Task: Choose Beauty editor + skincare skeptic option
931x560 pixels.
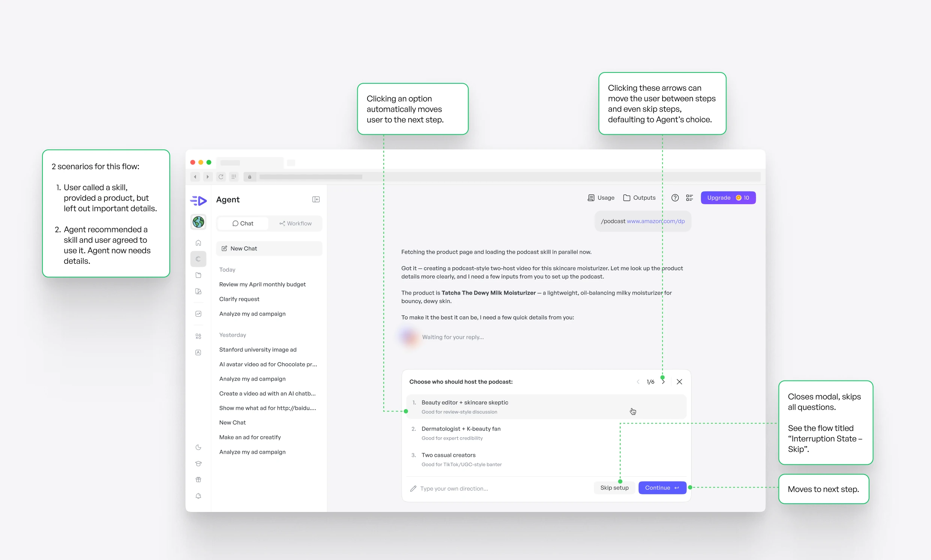Action: 546,407
